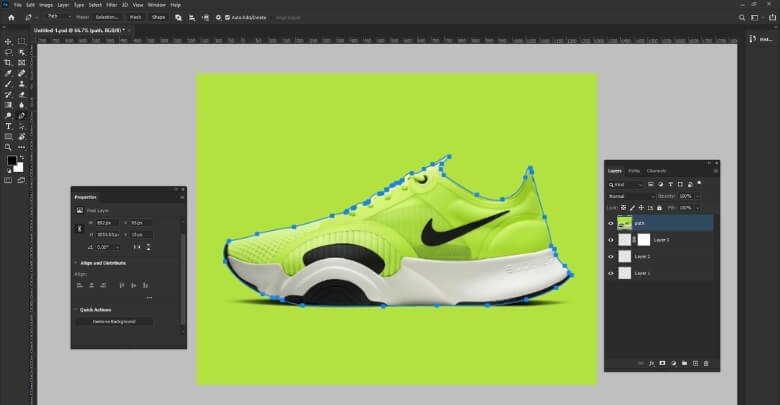
Task: Hide the 'path' layer visibility eye
Action: [611, 223]
